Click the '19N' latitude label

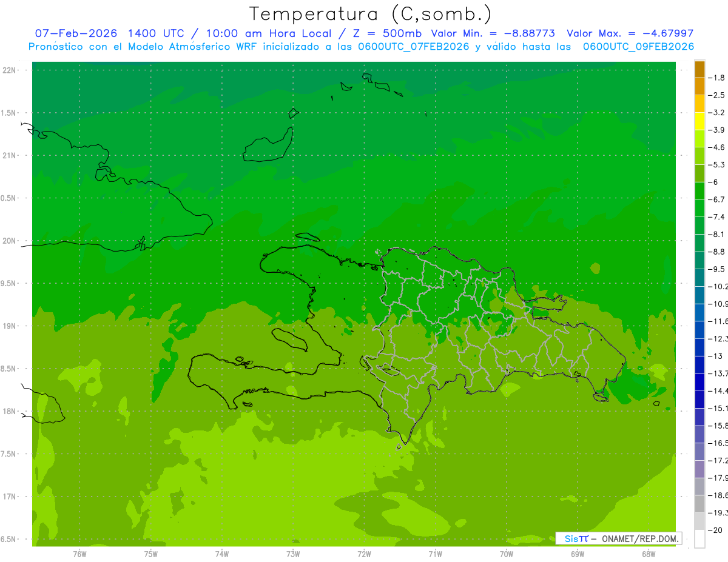[9, 326]
